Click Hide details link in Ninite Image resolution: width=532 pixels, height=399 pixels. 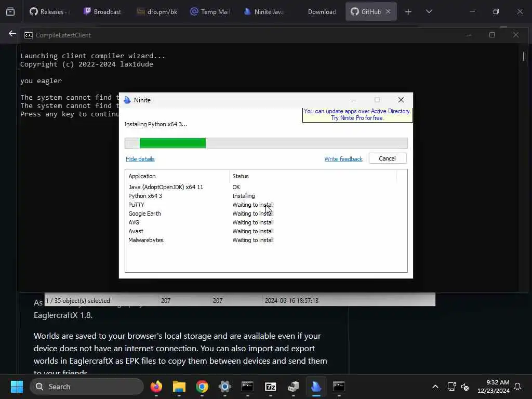pyautogui.click(x=140, y=159)
